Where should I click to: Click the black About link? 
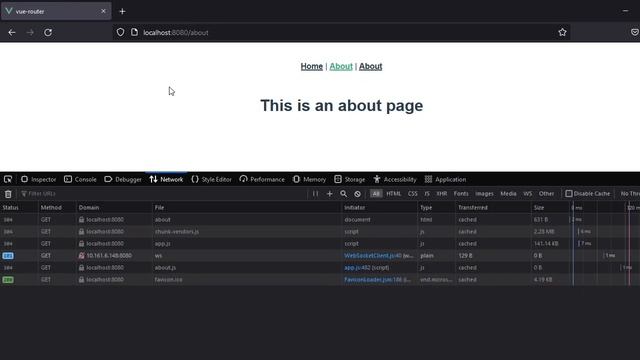coord(371,67)
